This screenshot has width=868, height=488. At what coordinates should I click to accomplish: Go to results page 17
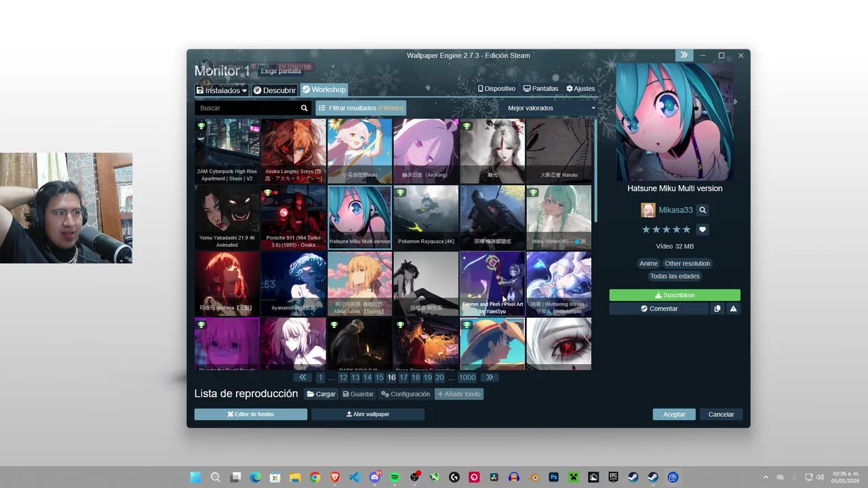coord(403,378)
